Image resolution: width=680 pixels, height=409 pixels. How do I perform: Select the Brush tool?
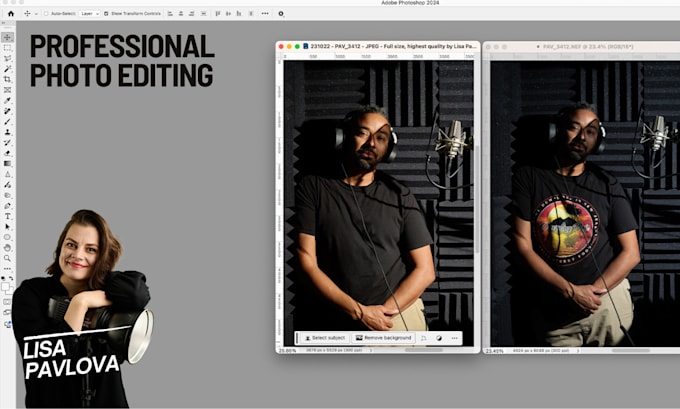pos(7,121)
